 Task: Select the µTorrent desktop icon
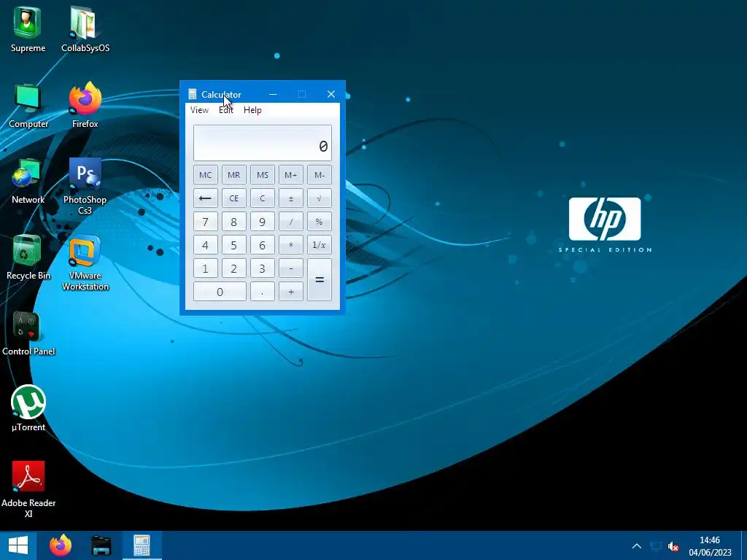pyautogui.click(x=28, y=408)
